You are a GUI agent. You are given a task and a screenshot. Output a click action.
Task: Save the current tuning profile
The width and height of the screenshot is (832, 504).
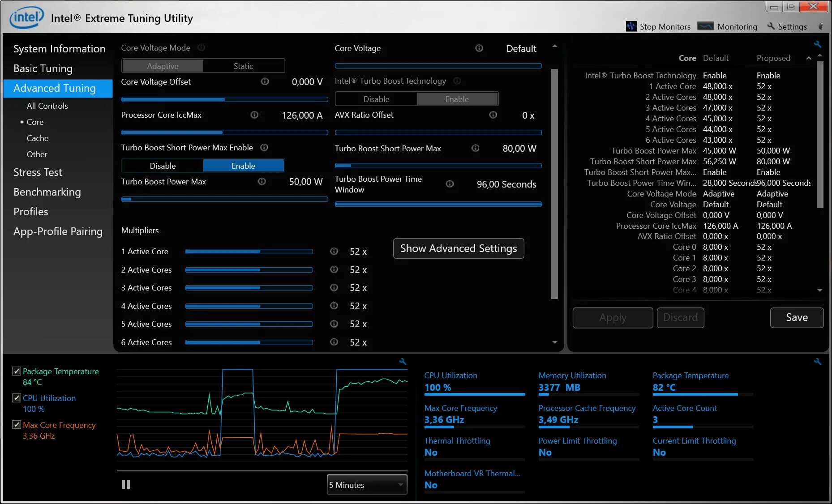(797, 317)
